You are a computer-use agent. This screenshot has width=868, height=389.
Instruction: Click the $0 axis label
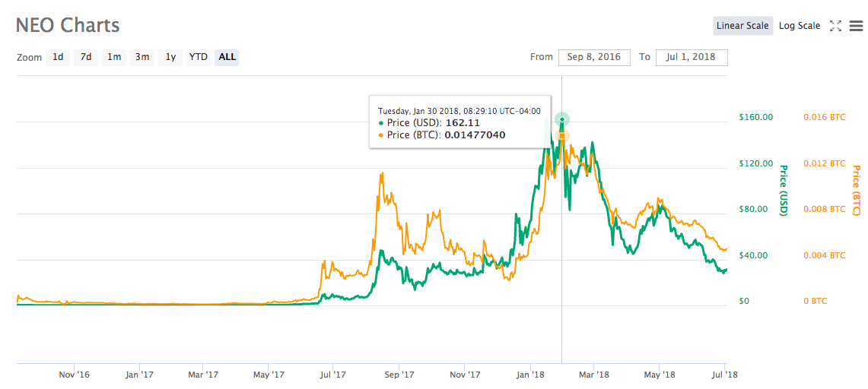tap(745, 301)
